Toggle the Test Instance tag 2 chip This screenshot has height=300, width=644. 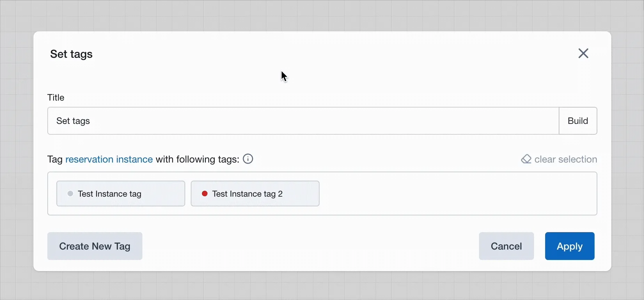[255, 194]
